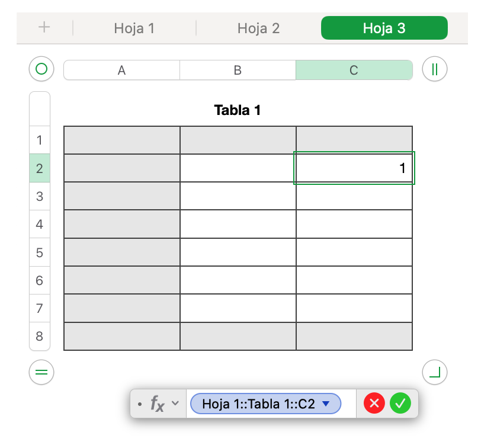Select column A header
The width and height of the screenshot is (481, 448).
click(x=121, y=70)
